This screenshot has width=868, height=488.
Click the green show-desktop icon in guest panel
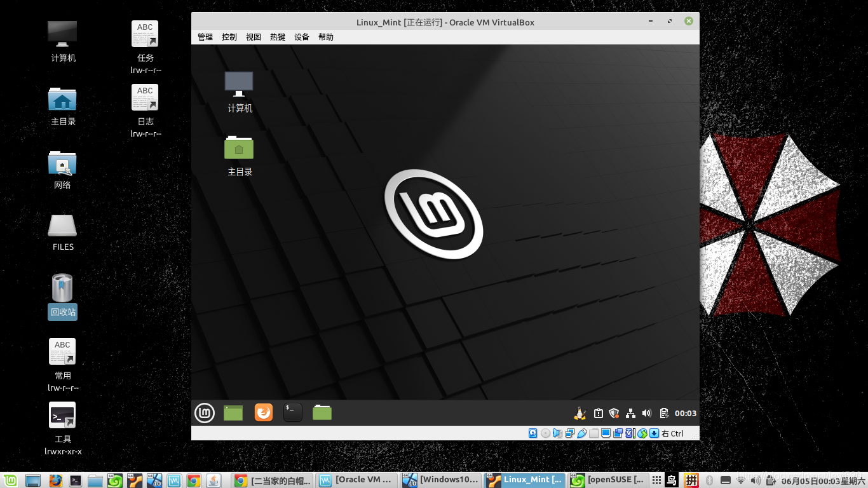[233, 413]
